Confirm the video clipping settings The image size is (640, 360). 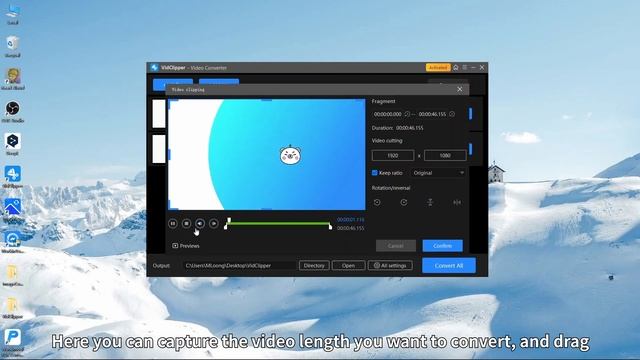coord(442,246)
